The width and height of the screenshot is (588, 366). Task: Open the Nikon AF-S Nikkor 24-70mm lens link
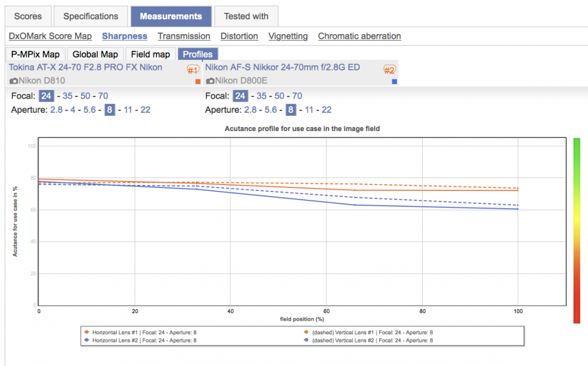coord(283,68)
